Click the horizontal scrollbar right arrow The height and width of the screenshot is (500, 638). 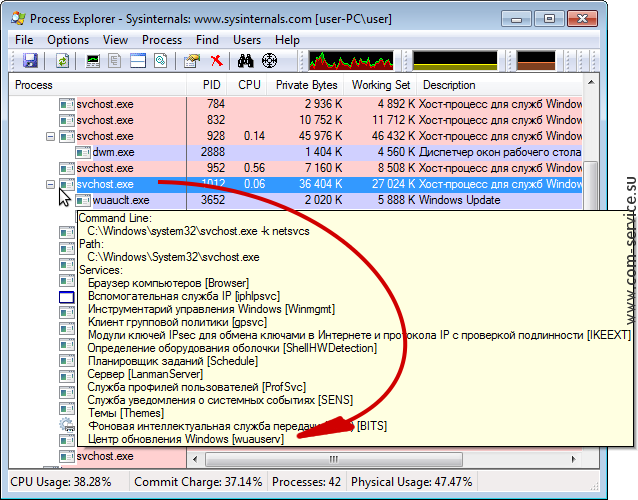(574, 459)
